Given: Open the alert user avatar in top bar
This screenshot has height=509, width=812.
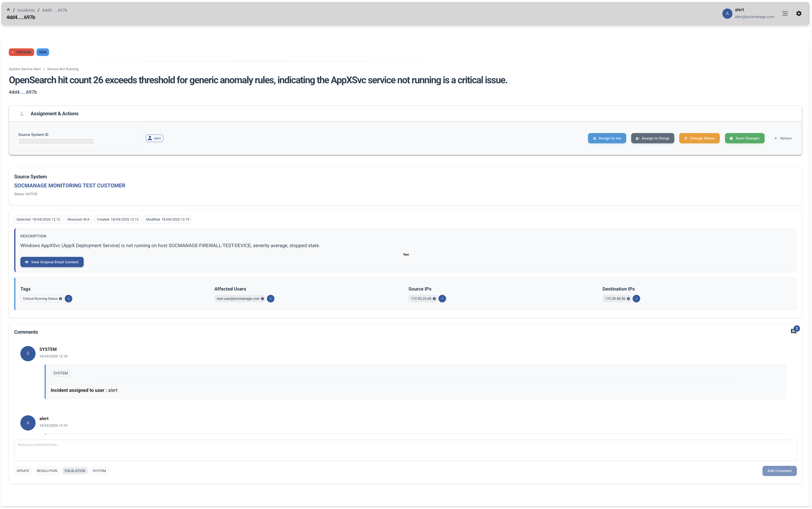Looking at the screenshot, I should (727, 14).
